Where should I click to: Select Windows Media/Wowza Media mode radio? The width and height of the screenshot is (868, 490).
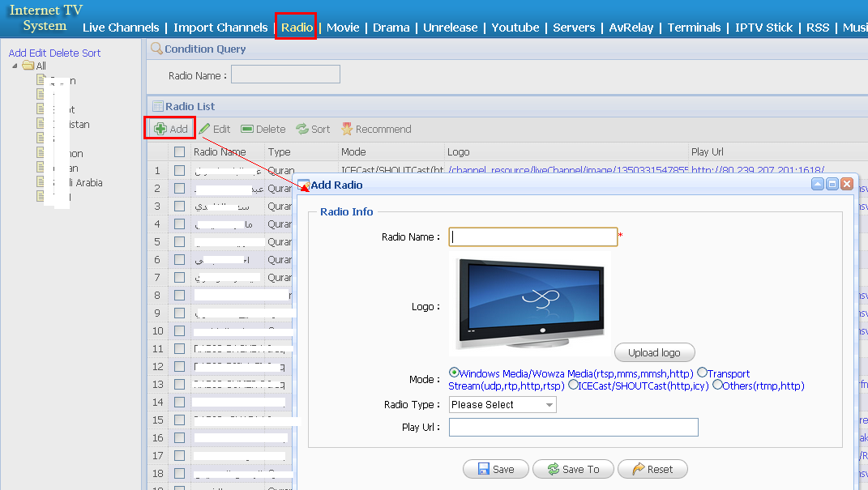click(454, 373)
